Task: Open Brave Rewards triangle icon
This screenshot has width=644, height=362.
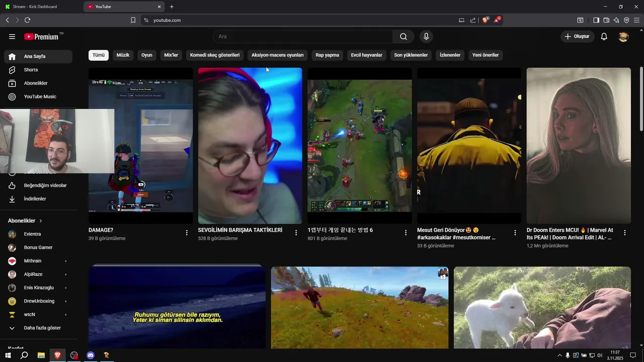Action: [x=497, y=20]
